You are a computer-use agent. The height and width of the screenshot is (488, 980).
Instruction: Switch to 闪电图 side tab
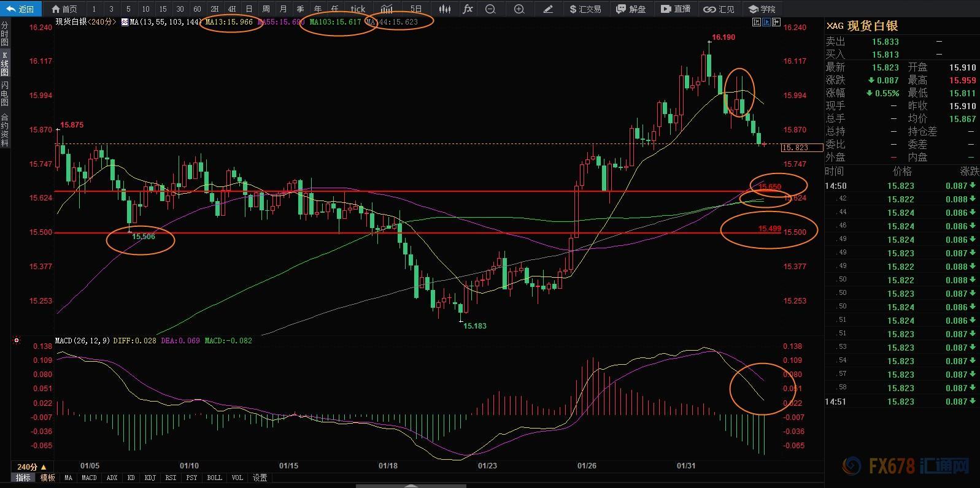pyautogui.click(x=5, y=93)
